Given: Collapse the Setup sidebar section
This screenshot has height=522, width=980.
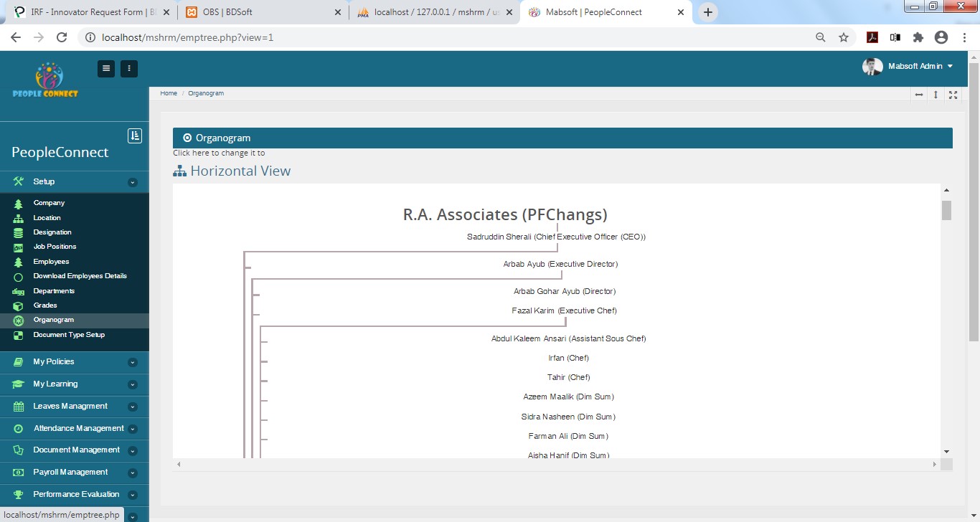Looking at the screenshot, I should click(132, 182).
